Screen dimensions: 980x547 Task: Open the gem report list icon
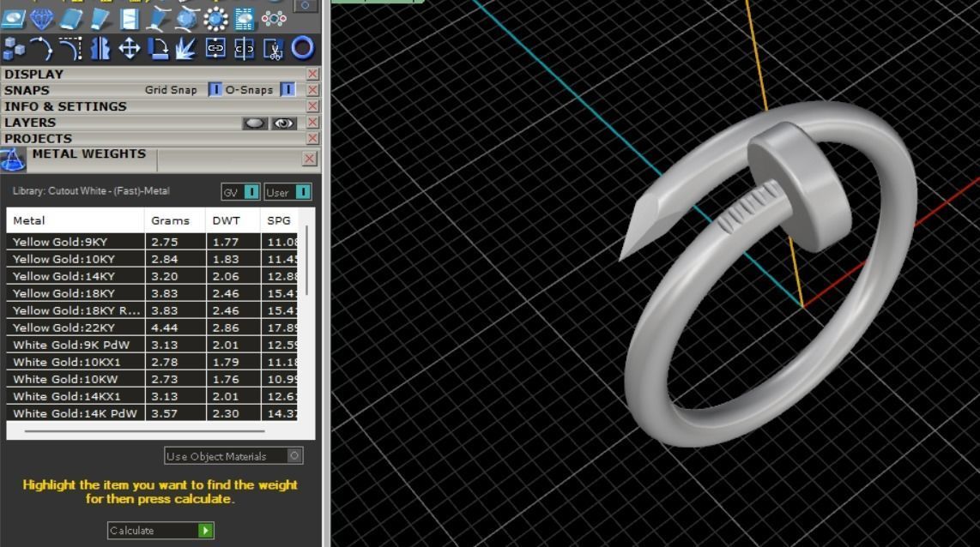click(245, 19)
